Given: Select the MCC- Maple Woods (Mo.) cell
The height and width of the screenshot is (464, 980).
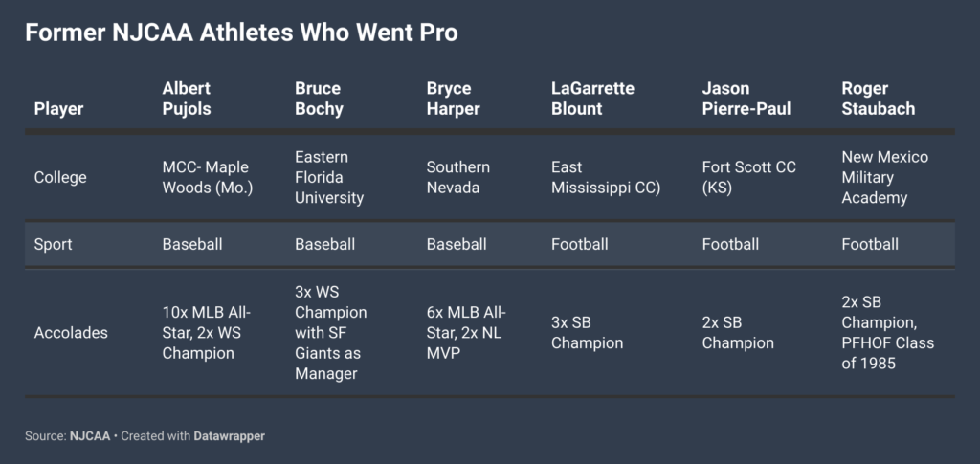Looking at the screenshot, I should click(208, 177).
